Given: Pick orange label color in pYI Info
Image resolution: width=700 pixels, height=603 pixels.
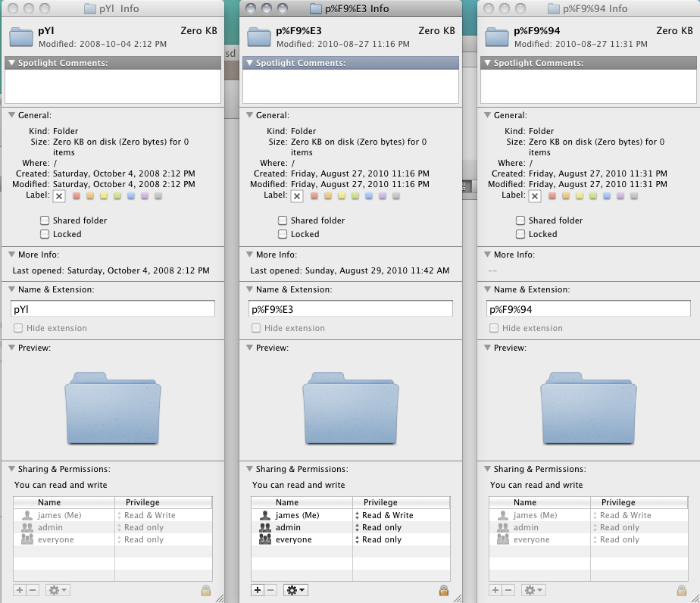Looking at the screenshot, I should (90, 196).
